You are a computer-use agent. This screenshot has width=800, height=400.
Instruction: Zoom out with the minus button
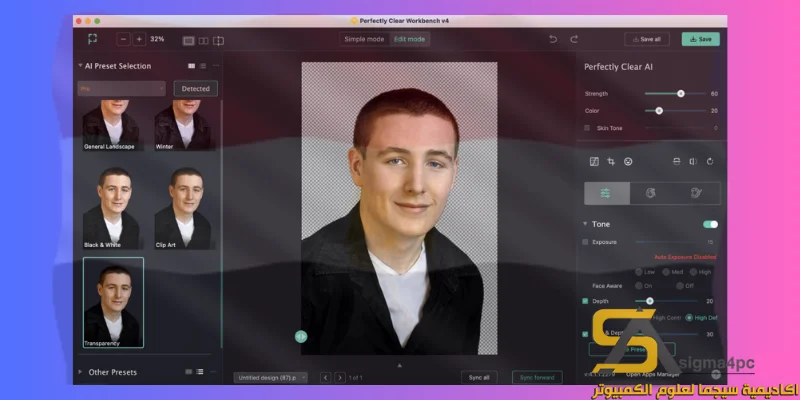pyautogui.click(x=123, y=39)
